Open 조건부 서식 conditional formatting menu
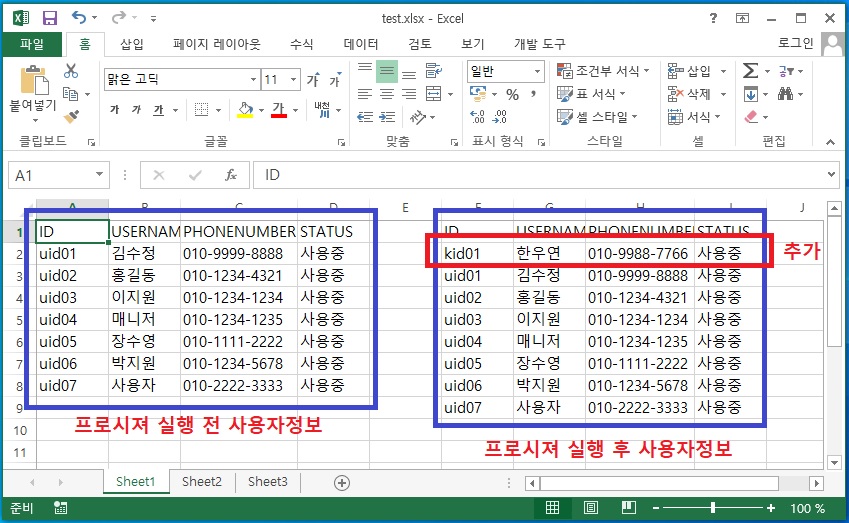 603,71
